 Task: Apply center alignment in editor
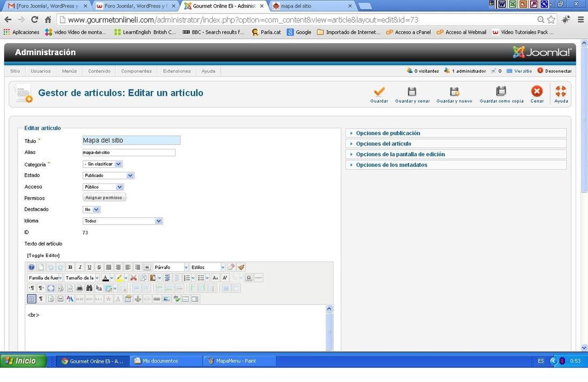coord(118,267)
